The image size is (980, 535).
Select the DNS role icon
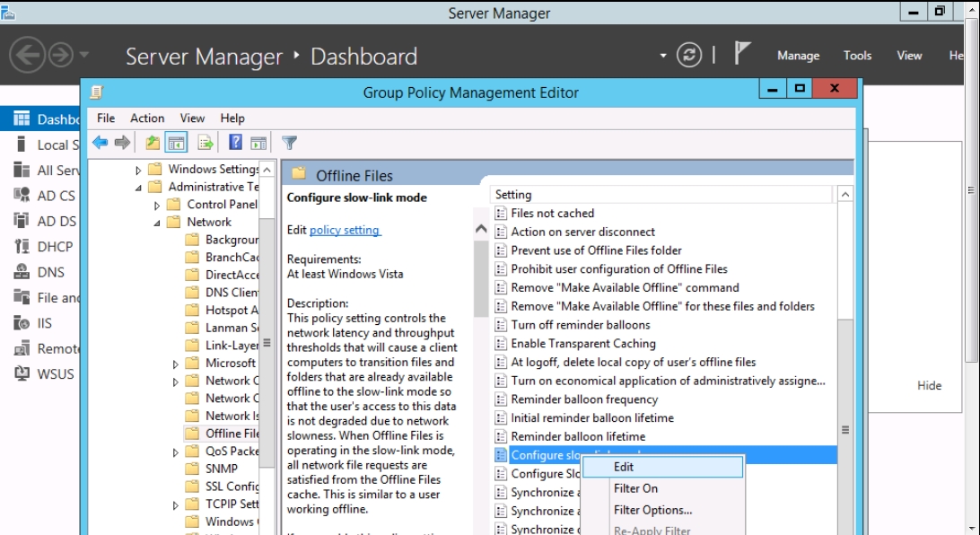pos(22,272)
